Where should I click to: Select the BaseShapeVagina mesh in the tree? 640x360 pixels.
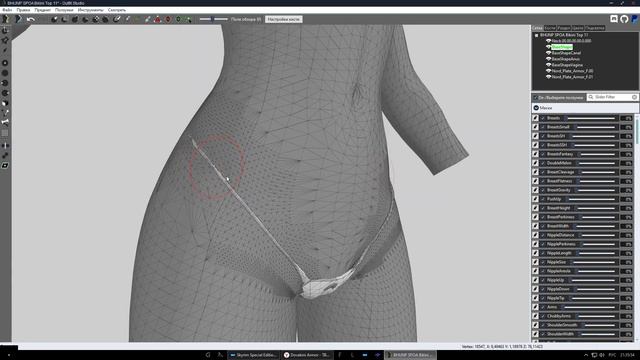tap(567, 65)
